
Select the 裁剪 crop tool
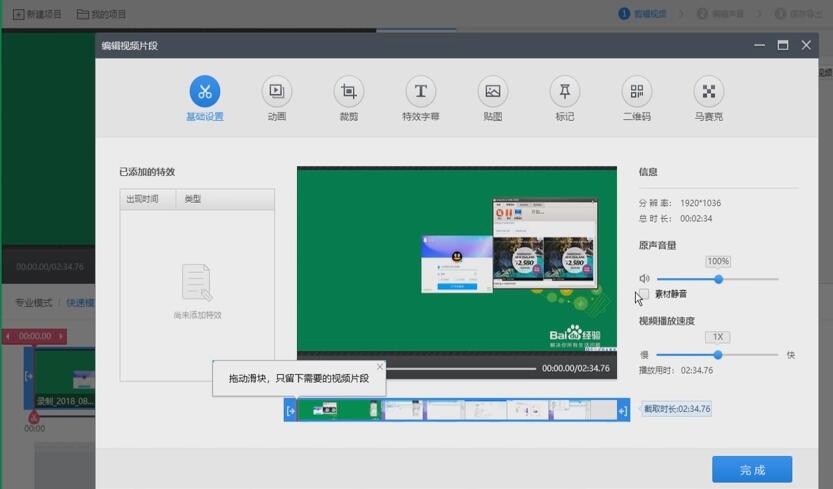click(x=349, y=92)
